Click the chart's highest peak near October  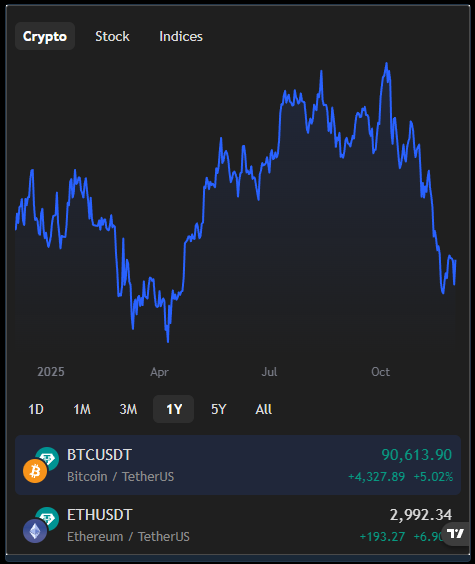click(387, 65)
